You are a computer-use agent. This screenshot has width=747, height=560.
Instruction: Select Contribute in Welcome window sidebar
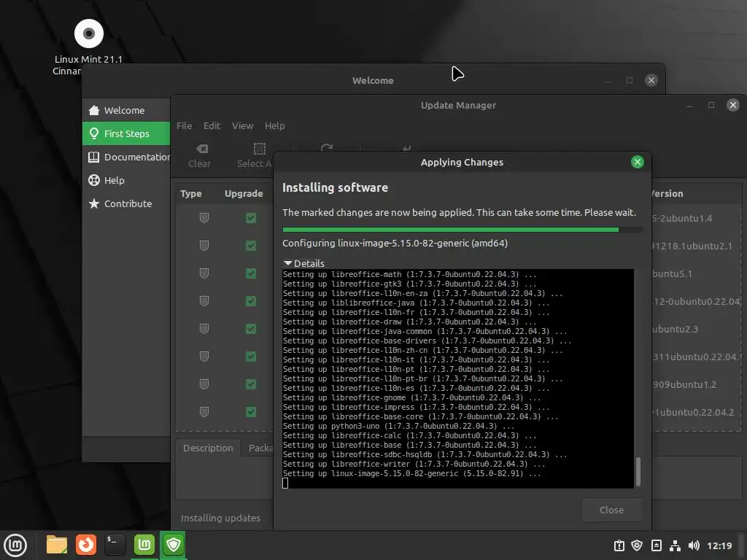coord(125,204)
